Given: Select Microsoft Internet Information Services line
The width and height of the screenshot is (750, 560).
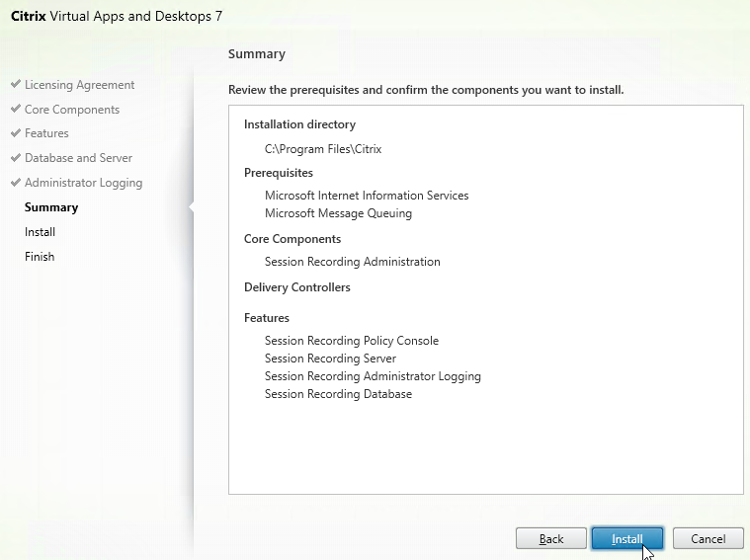Looking at the screenshot, I should click(367, 196).
